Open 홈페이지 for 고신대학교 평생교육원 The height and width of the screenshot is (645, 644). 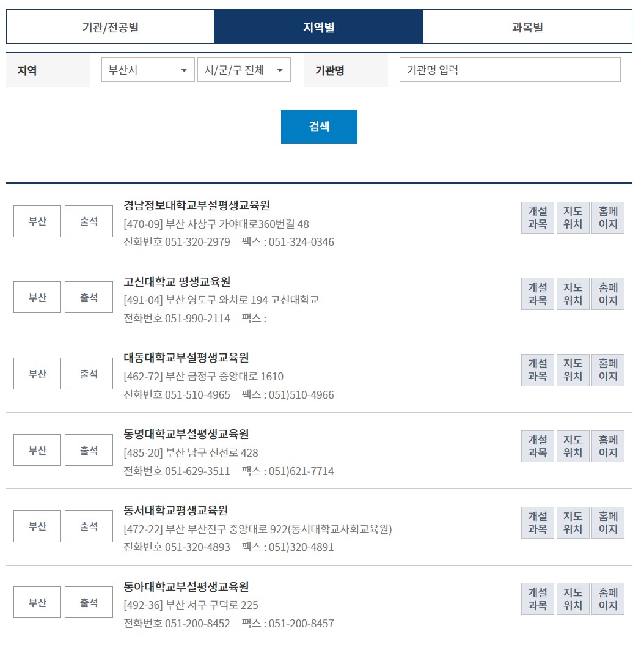608,293
